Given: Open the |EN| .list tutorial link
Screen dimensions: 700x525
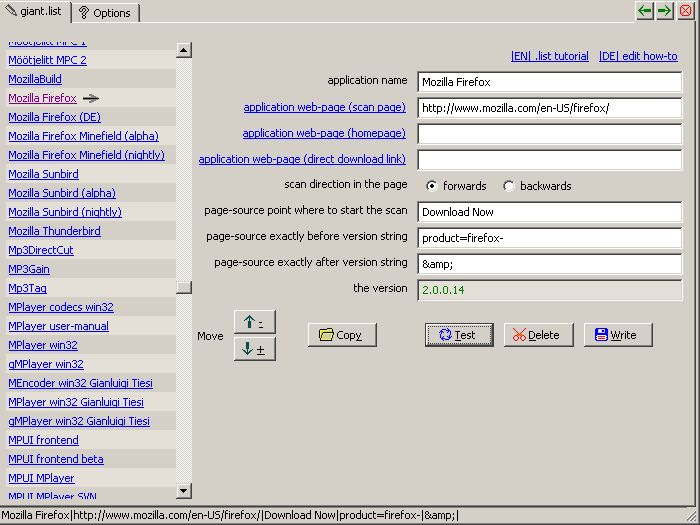Looking at the screenshot, I should 550,56.
